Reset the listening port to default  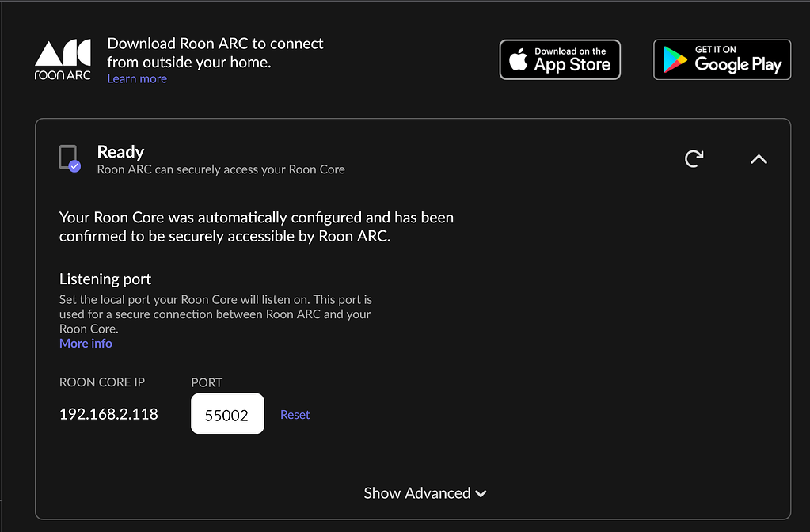(x=295, y=414)
